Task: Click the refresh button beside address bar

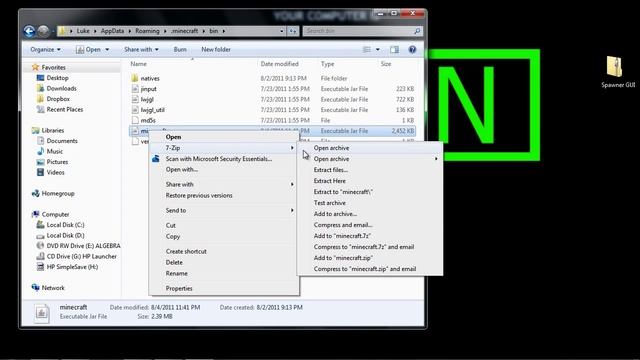Action: 293,31
